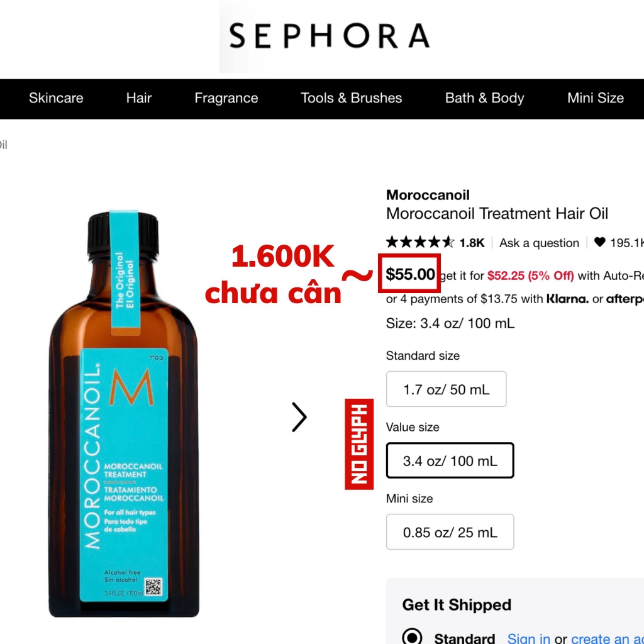Click the afterpay logo text
This screenshot has width=644, height=644.
(x=625, y=299)
